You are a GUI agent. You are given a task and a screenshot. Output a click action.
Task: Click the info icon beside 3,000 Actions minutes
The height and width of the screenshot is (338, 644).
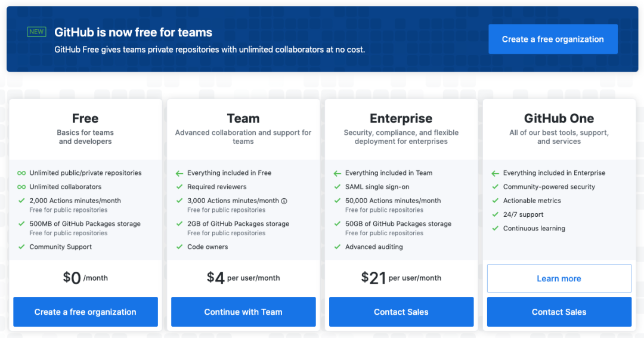[x=284, y=201]
